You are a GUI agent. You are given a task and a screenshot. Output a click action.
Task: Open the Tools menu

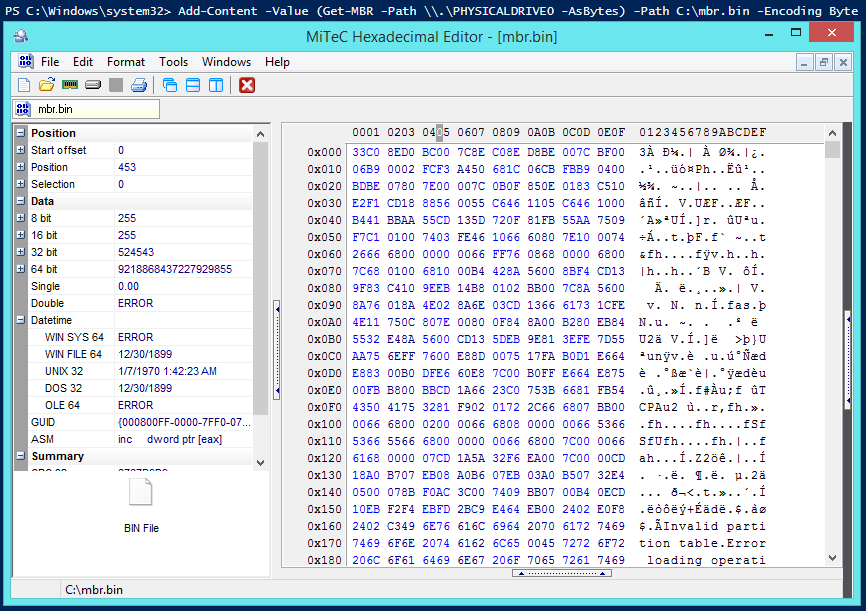click(x=173, y=62)
